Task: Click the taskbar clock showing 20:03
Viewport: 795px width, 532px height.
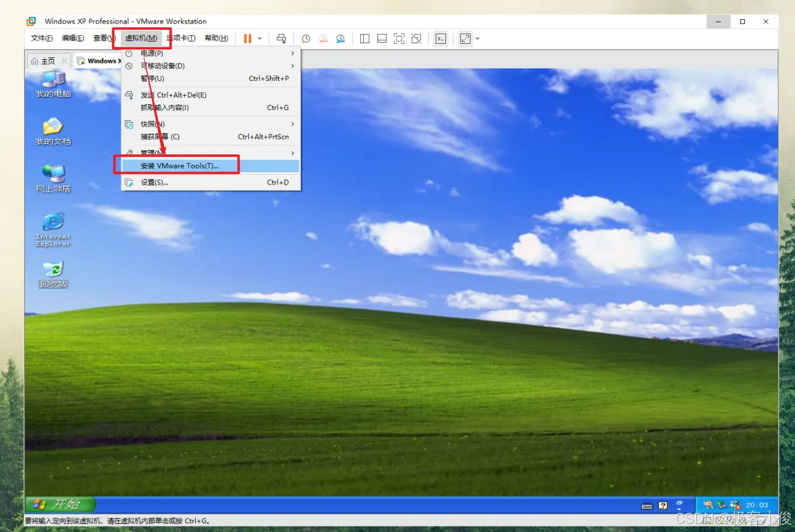Action: (757, 505)
